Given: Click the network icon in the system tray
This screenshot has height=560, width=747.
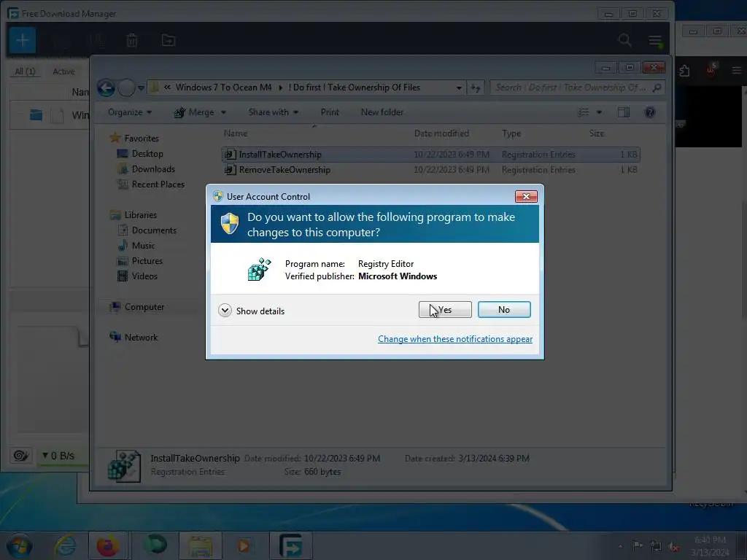Looking at the screenshot, I should [656, 546].
